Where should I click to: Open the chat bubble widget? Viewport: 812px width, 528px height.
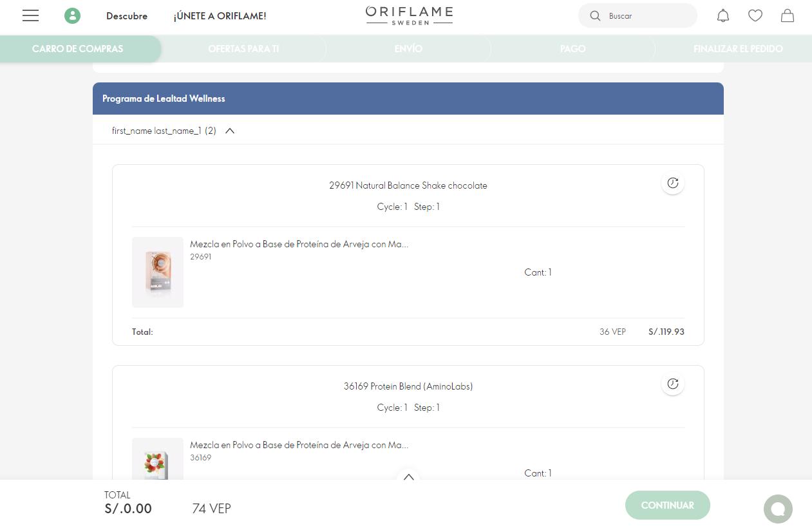click(x=778, y=509)
